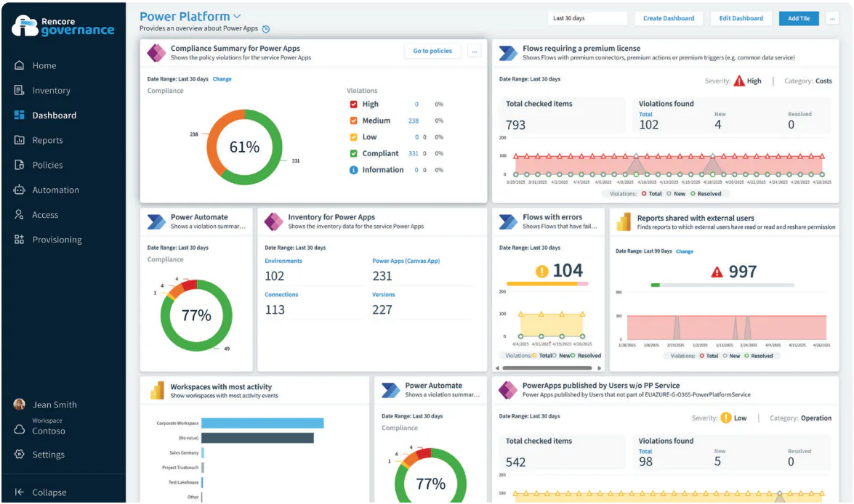Image resolution: width=854 pixels, height=504 pixels.
Task: Click Jean Smith's avatar
Action: [19, 405]
